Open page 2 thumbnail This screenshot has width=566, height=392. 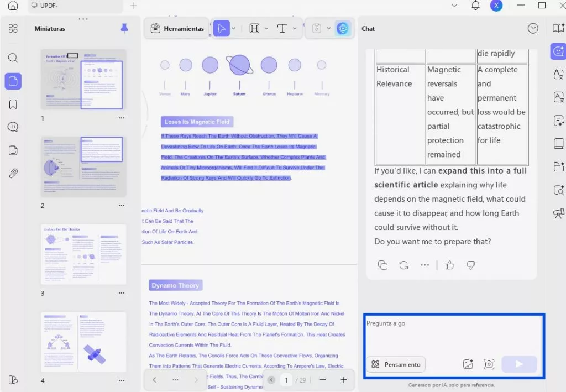83,167
